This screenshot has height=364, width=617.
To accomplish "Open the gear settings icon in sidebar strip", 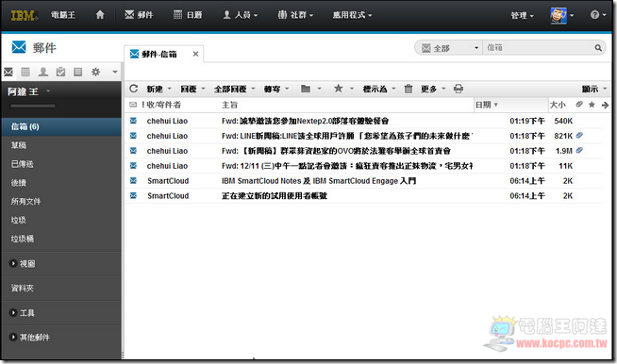I will click(95, 72).
